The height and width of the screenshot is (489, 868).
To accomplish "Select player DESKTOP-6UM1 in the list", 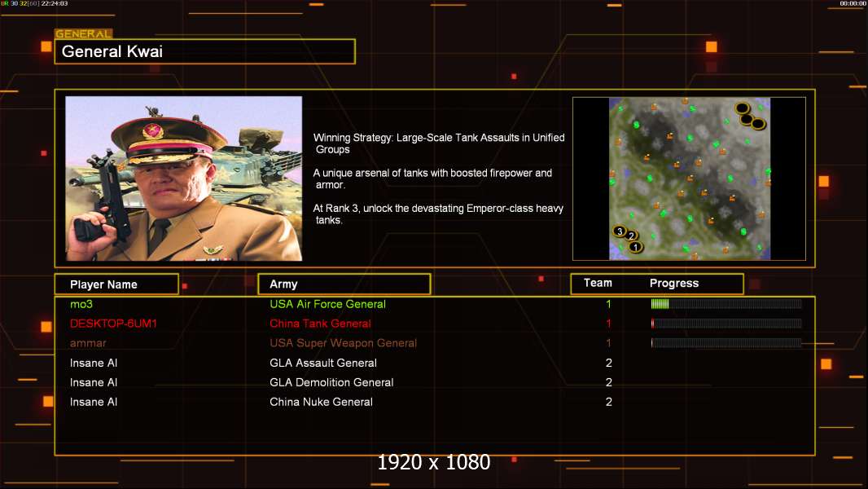I will point(113,324).
